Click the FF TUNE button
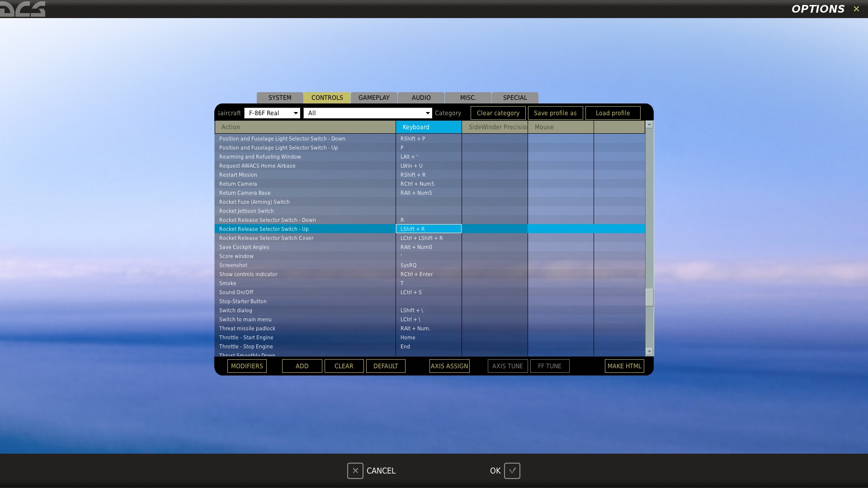Image resolution: width=868 pixels, height=488 pixels. pos(550,366)
